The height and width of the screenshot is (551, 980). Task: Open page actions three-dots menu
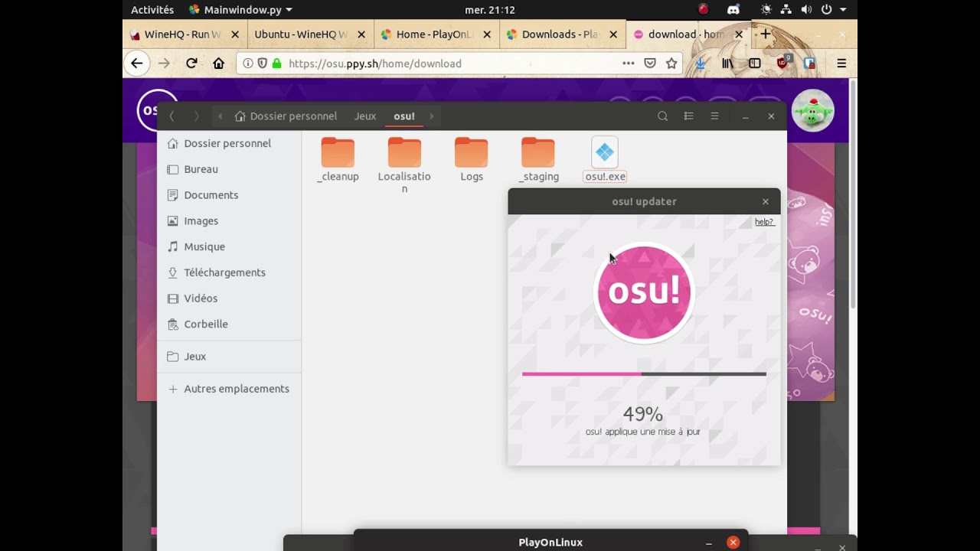[x=629, y=64]
